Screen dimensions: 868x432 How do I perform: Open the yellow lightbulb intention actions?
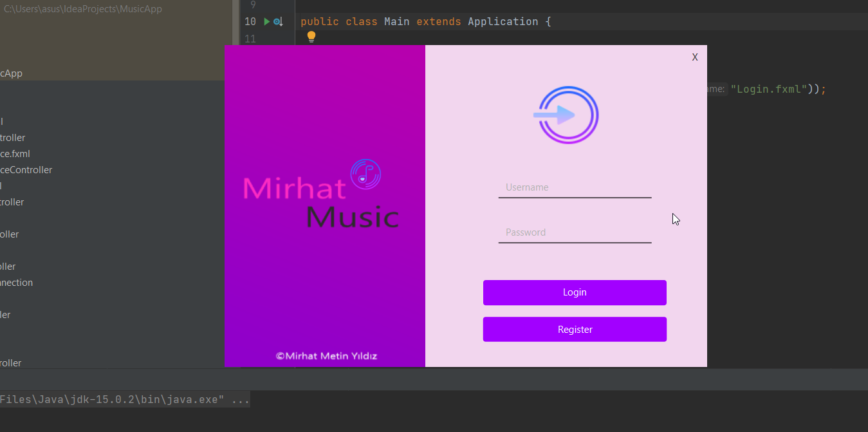311,37
